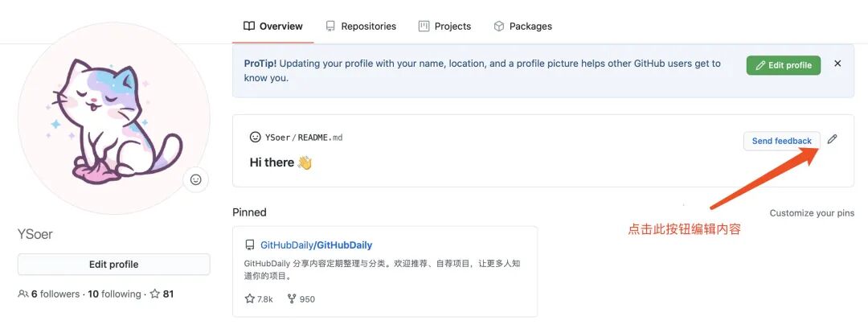Click the cat profile avatar image
Viewport: 868px width, 329px height.
pyautogui.click(x=113, y=118)
